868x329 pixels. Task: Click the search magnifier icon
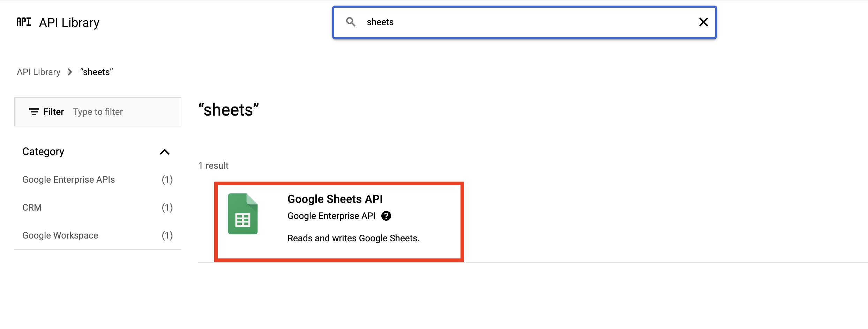351,22
